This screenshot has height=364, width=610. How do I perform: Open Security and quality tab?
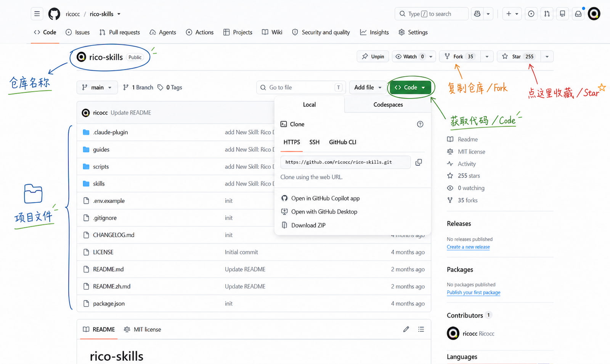[321, 32]
